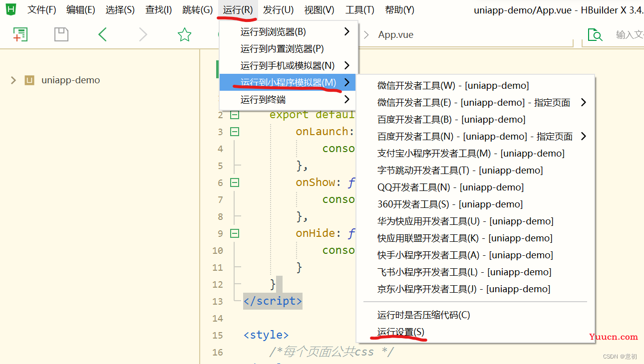Open the 发行(U) menu

pos(279,10)
